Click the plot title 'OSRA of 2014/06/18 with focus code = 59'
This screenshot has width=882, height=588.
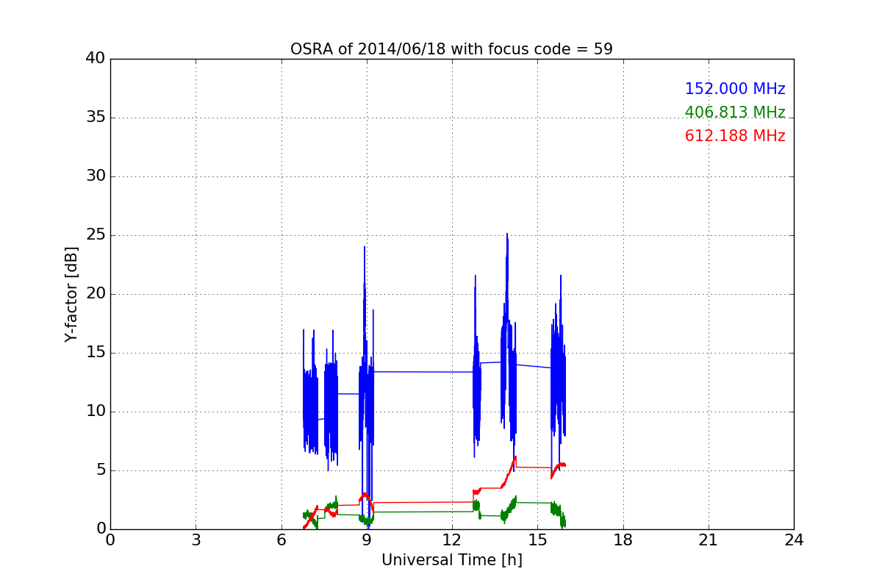451,49
